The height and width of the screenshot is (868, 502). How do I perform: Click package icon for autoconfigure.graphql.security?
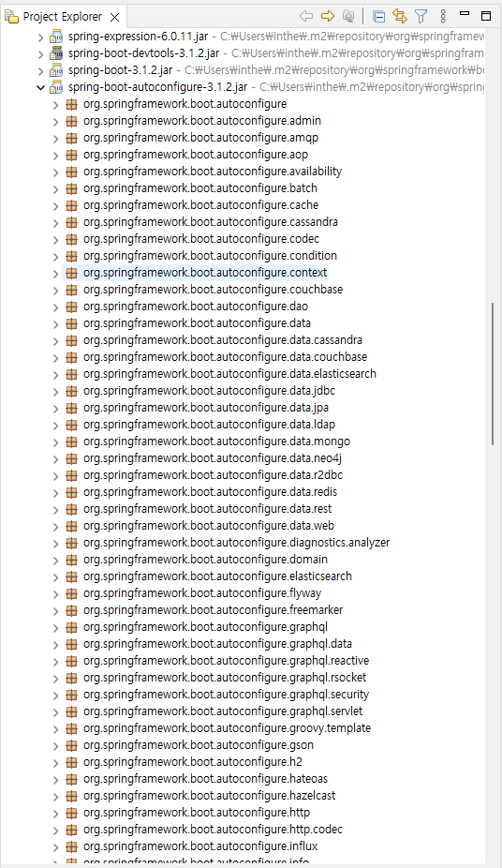pos(71,695)
